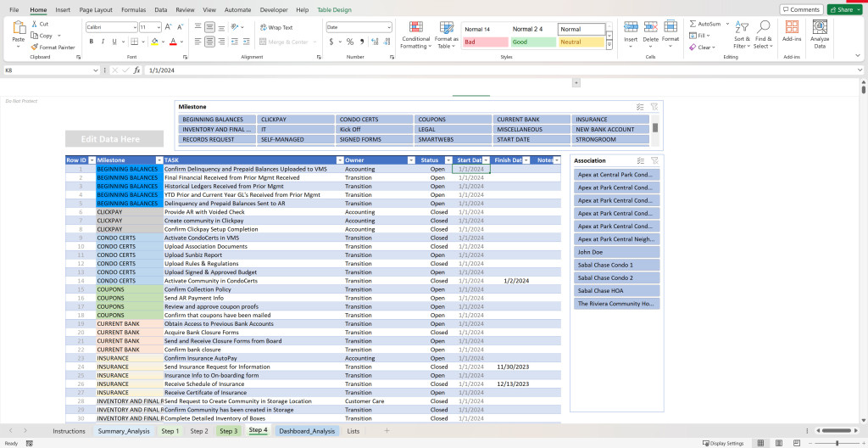Open the TASK column filter dropdown
The height and width of the screenshot is (448, 868).
point(340,160)
